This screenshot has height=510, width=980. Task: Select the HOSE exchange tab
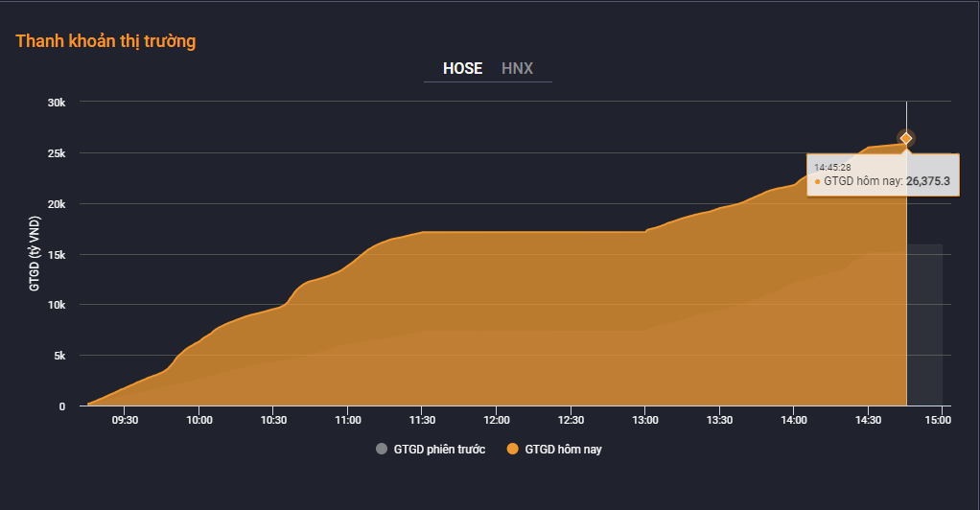[462, 68]
